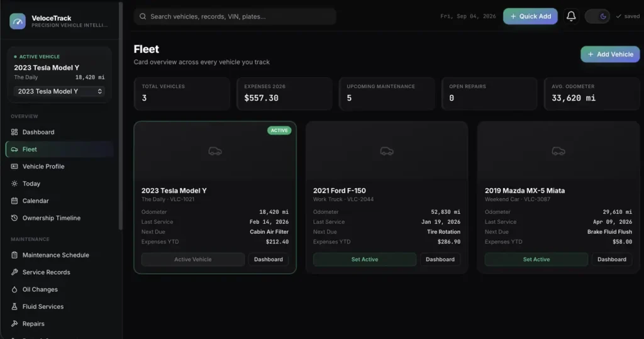The width and height of the screenshot is (644, 339).
Task: Open the Calendar page
Action: point(60,201)
